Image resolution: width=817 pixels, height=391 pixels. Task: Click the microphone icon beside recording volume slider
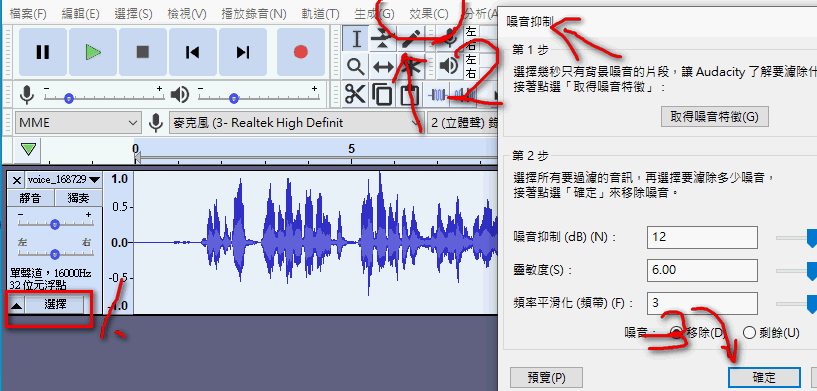27,94
